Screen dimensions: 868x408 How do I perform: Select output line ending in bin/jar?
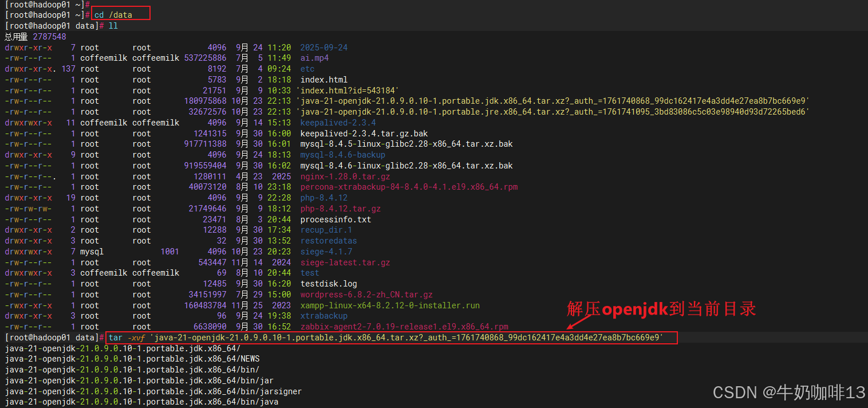tap(139, 380)
